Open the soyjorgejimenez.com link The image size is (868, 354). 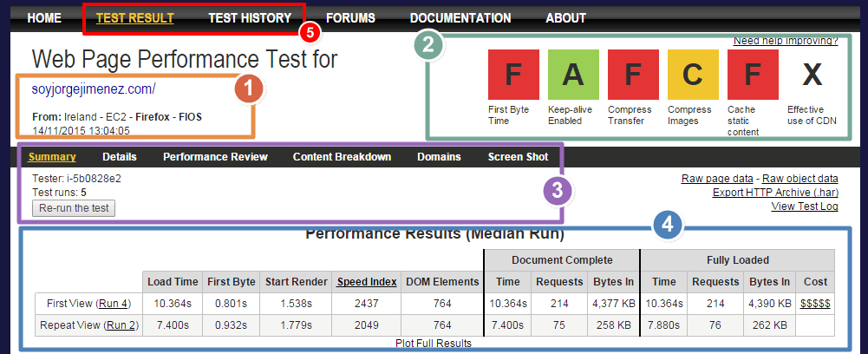(x=94, y=88)
